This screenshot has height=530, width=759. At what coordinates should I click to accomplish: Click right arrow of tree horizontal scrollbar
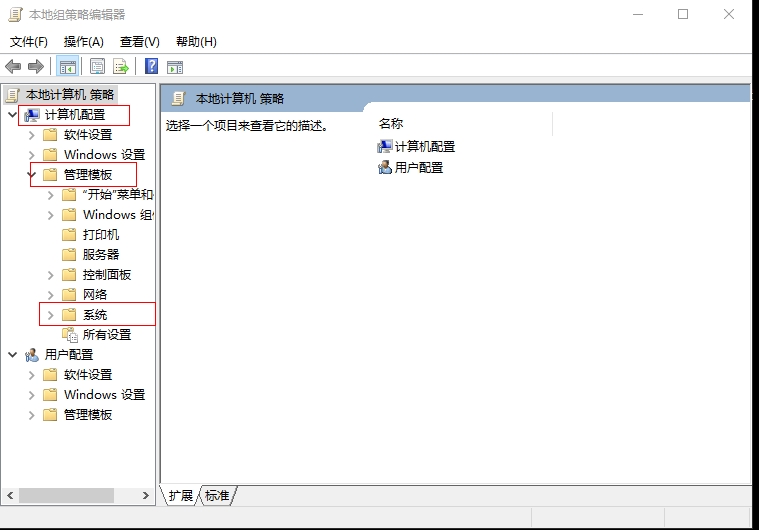pos(148,496)
